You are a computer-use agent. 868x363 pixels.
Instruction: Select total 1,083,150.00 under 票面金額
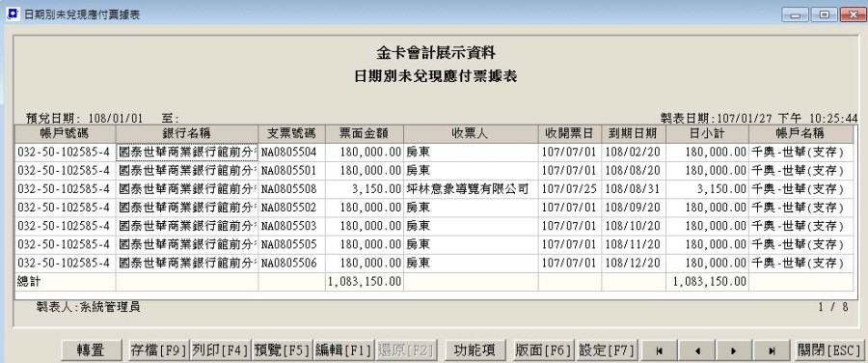pos(364,282)
